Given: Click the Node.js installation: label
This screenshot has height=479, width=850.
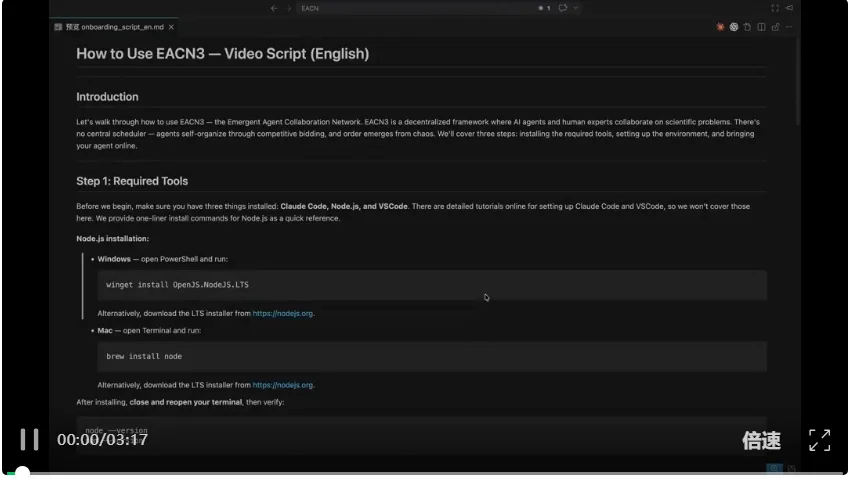Looking at the screenshot, I should pos(112,238).
